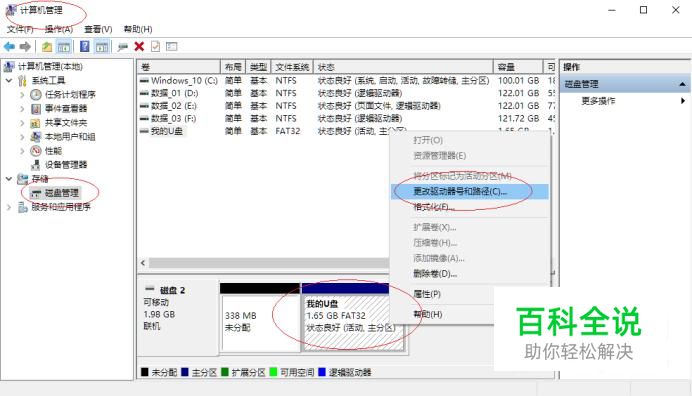Select the Windows_10 (C:) volume row

click(346, 81)
